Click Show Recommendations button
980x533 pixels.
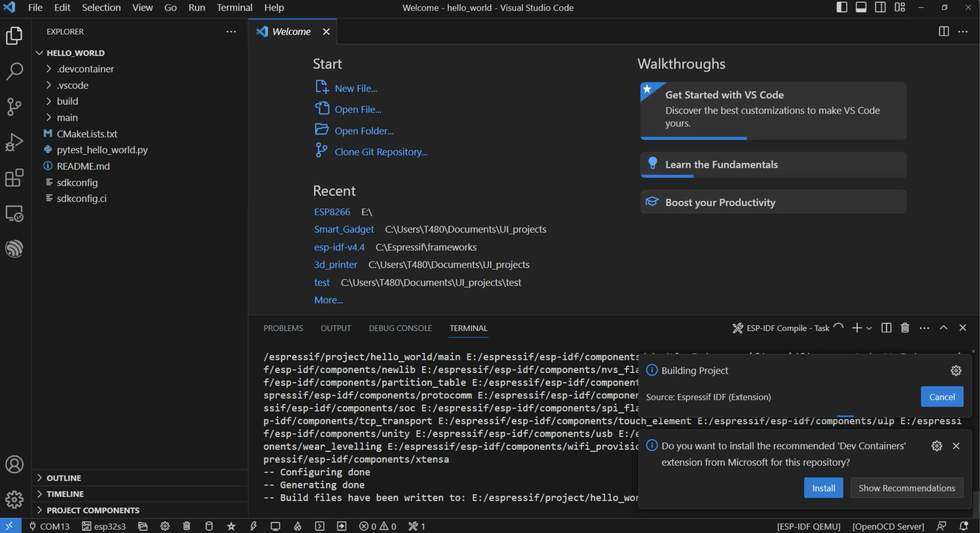tap(907, 488)
